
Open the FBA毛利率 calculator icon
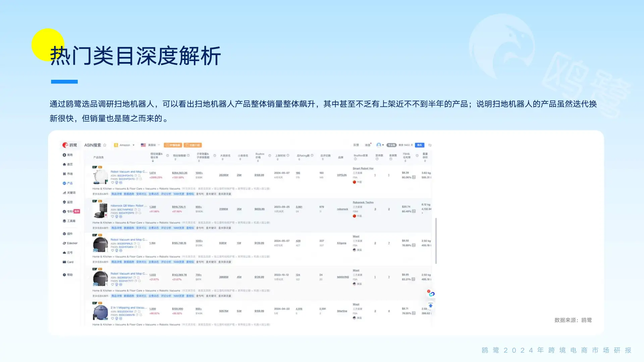pos(414,177)
